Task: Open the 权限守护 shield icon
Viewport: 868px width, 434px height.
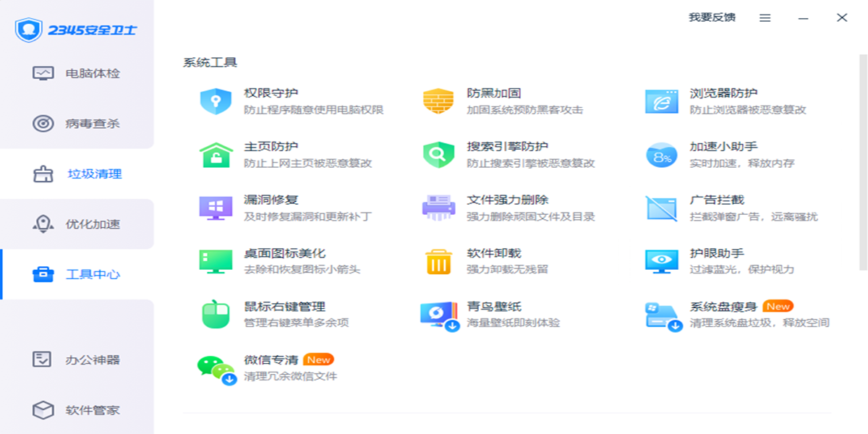Action: point(216,101)
